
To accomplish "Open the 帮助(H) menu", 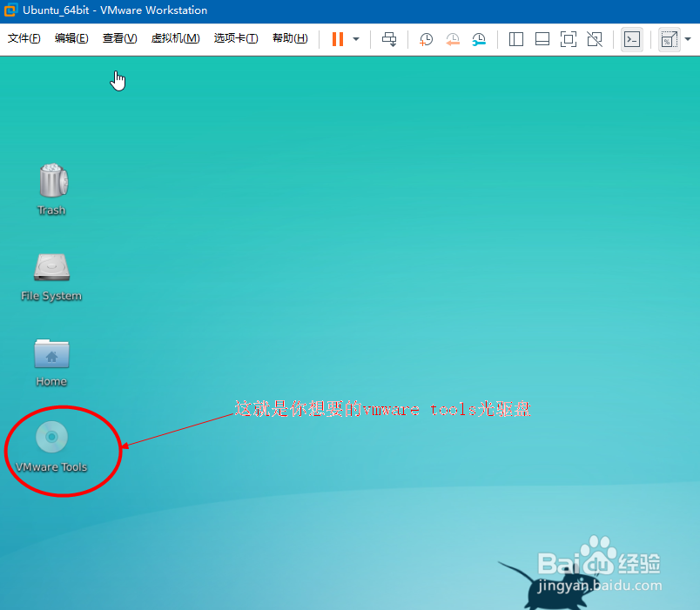I will [x=290, y=39].
